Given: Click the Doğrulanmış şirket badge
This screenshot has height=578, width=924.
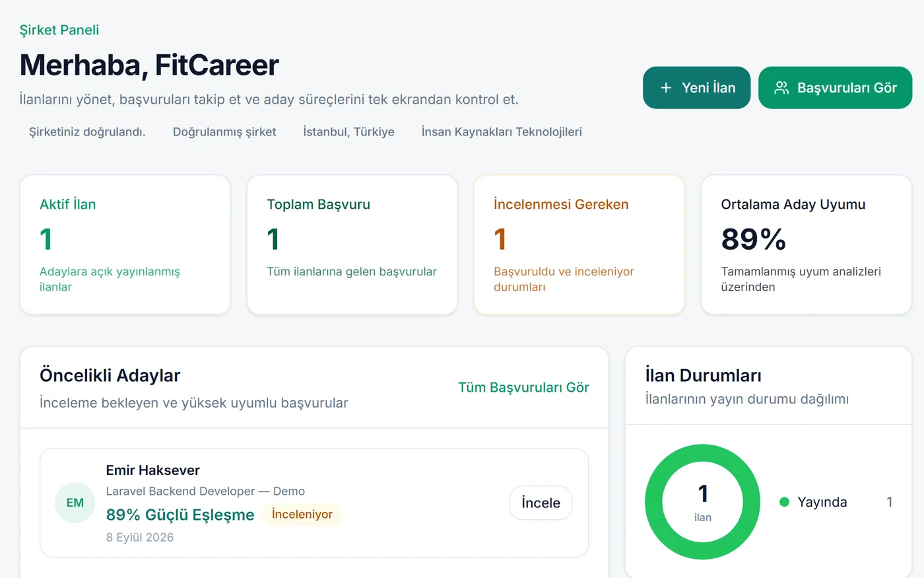Looking at the screenshot, I should point(224,132).
